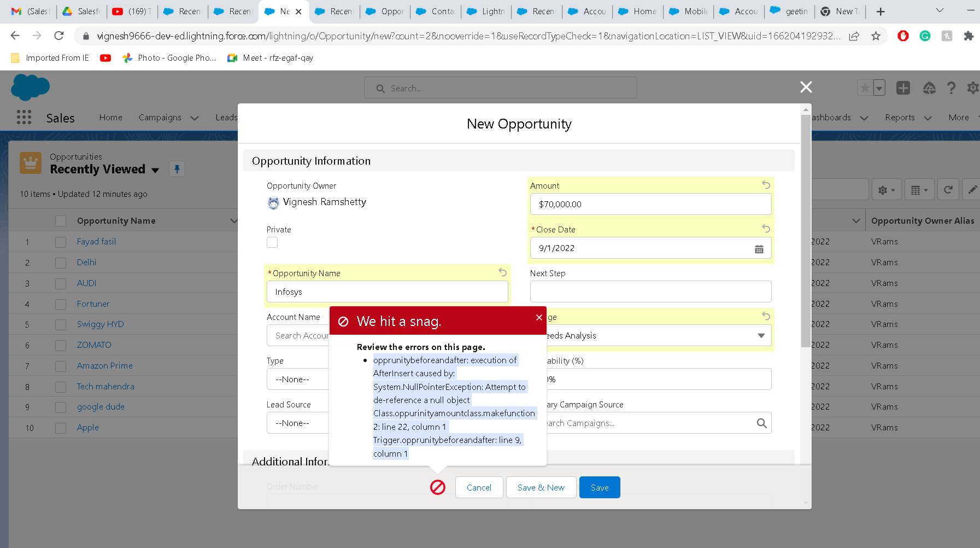980x548 pixels.
Task: Undo the Amount field change
Action: [x=766, y=185]
